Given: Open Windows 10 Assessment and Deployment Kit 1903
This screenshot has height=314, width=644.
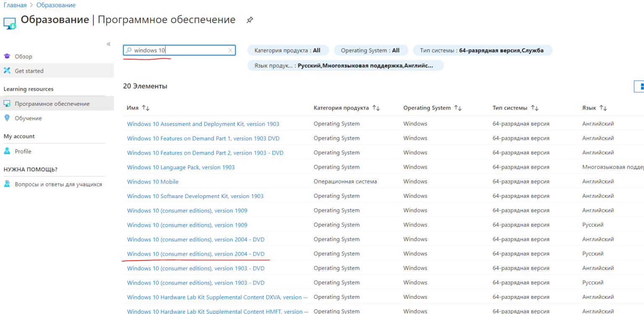Looking at the screenshot, I should tap(203, 124).
